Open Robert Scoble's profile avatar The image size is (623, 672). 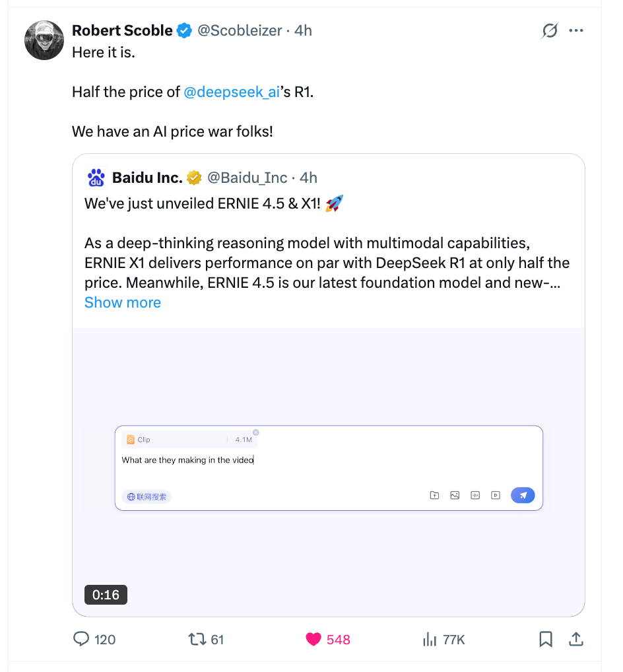pyautogui.click(x=44, y=40)
